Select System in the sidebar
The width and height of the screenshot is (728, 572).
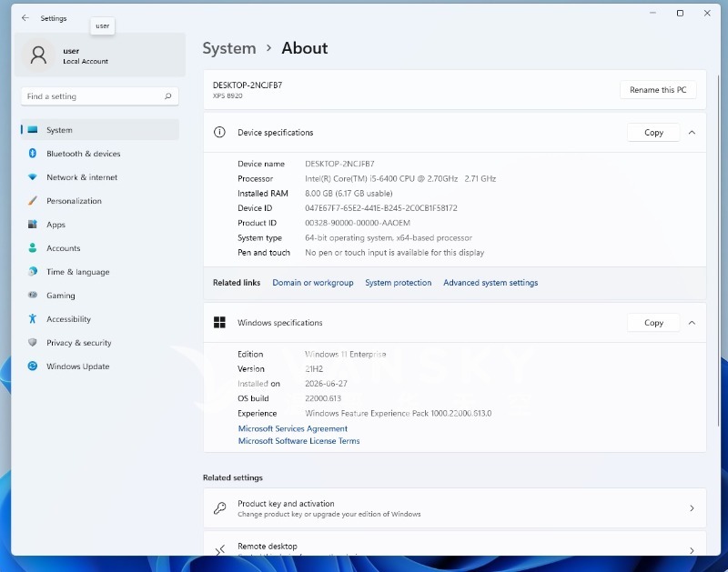(x=100, y=130)
